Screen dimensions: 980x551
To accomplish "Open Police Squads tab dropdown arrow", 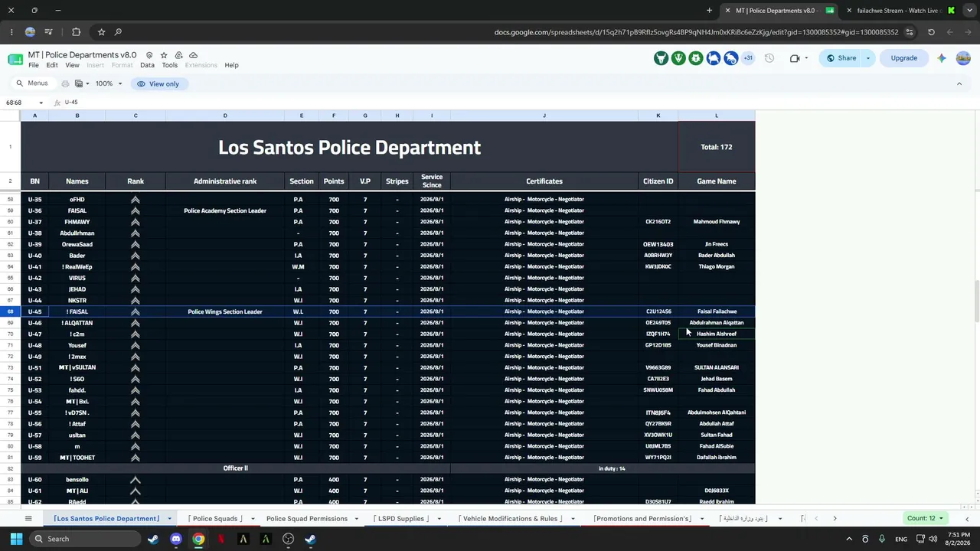I will (x=252, y=519).
